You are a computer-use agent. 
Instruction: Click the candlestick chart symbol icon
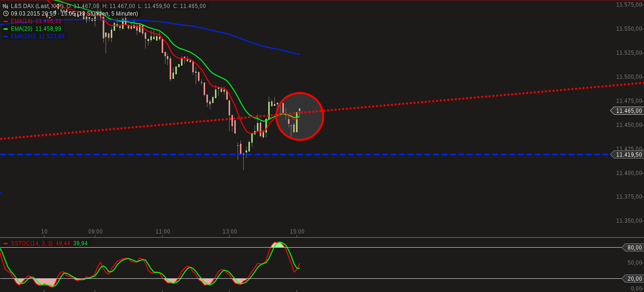click(x=4, y=6)
